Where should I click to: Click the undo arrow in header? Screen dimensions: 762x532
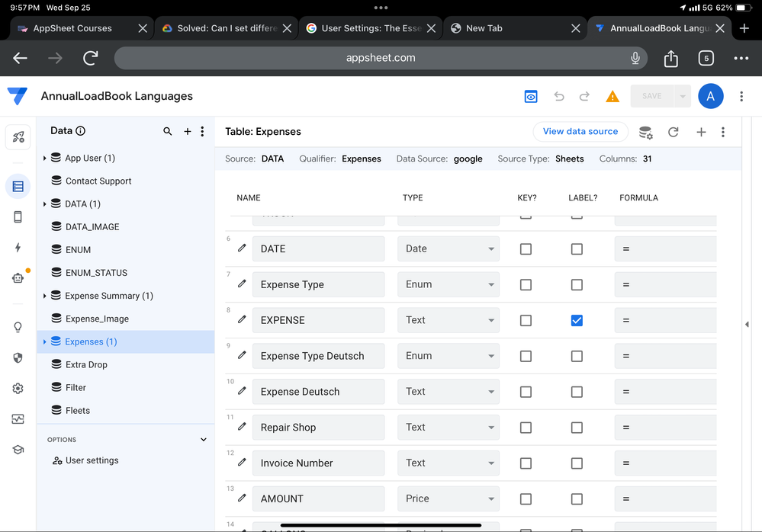click(559, 96)
